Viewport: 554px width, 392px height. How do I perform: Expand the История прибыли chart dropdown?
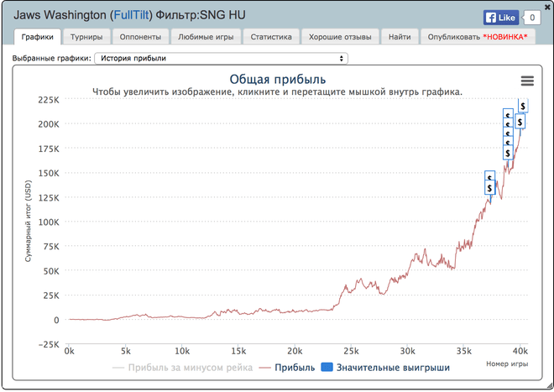tap(221, 58)
